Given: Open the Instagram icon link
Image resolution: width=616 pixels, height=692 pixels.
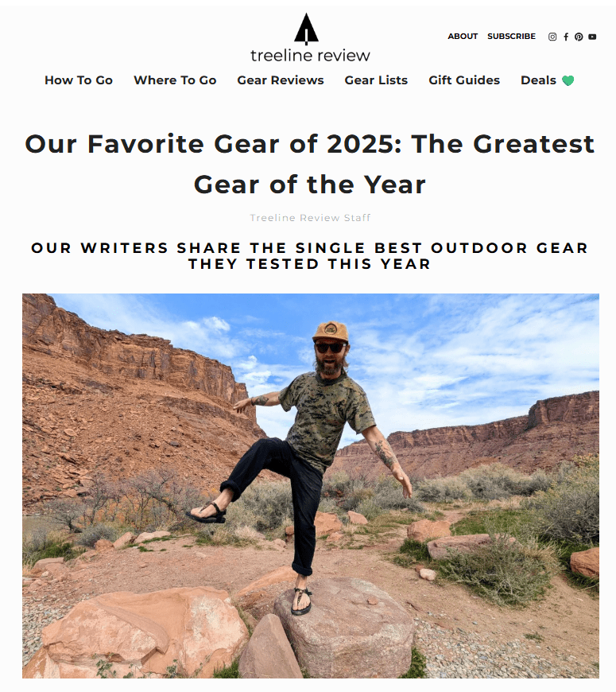Looking at the screenshot, I should [552, 37].
